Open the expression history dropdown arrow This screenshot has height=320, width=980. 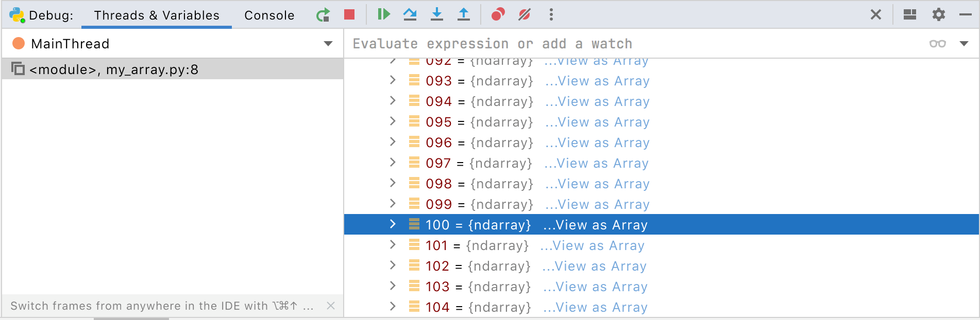click(x=964, y=44)
